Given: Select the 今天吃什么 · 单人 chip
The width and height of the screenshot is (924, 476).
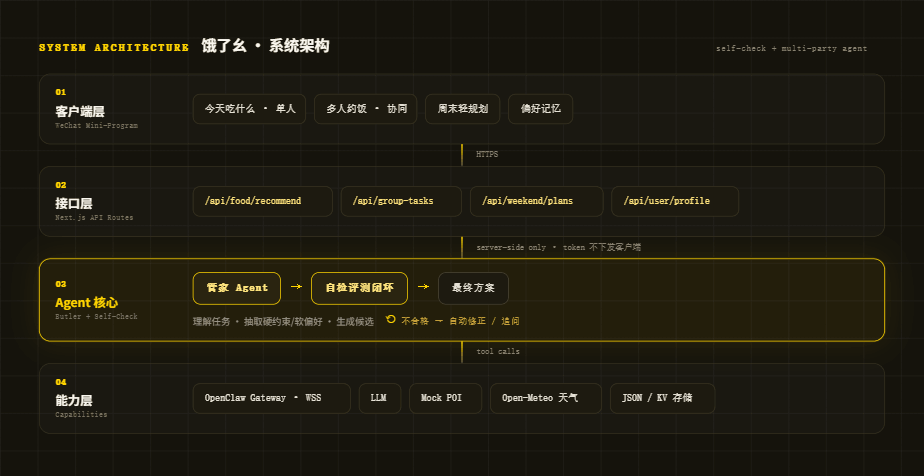Looking at the screenshot, I should pyautogui.click(x=249, y=109).
